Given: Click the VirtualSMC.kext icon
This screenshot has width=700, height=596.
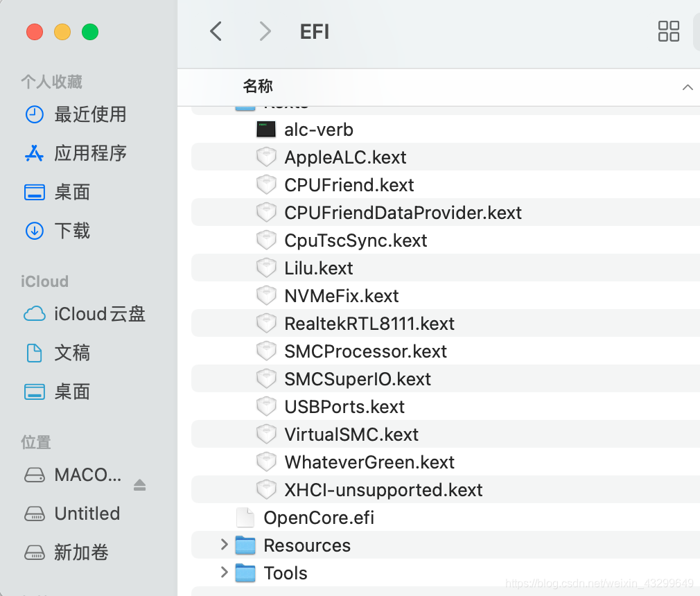Looking at the screenshot, I should 266,434.
